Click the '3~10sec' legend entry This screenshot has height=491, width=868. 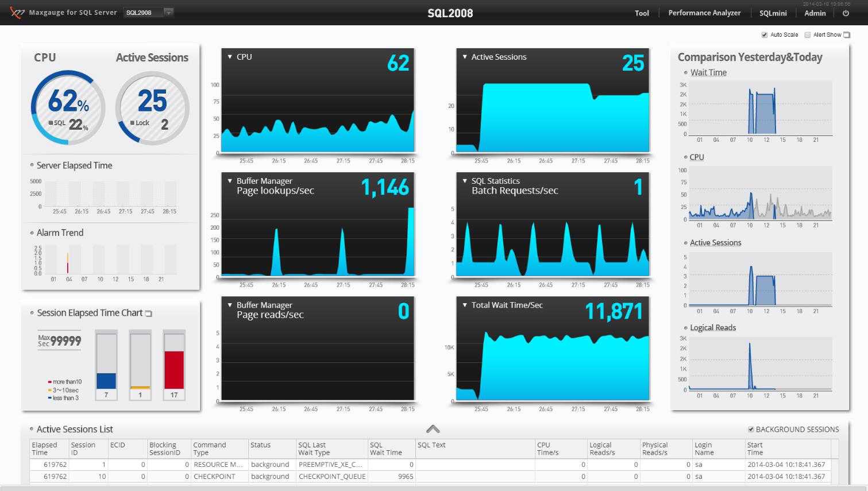63,390
